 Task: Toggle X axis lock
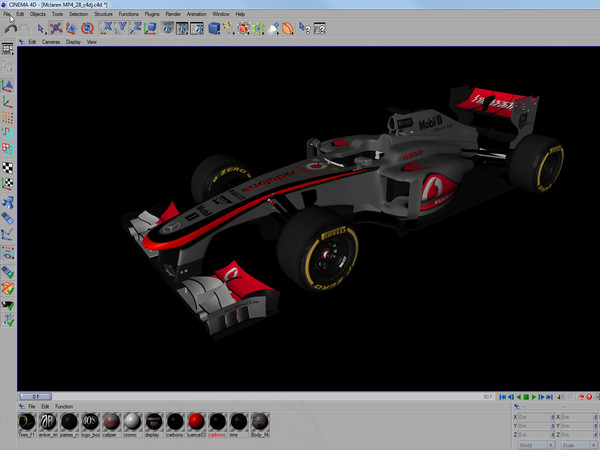107,28
